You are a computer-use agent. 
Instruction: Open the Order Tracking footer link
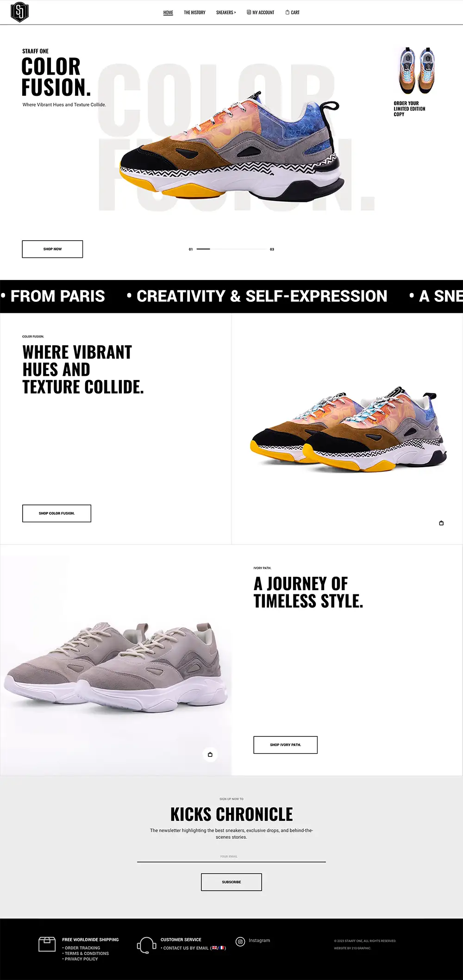tap(82, 948)
